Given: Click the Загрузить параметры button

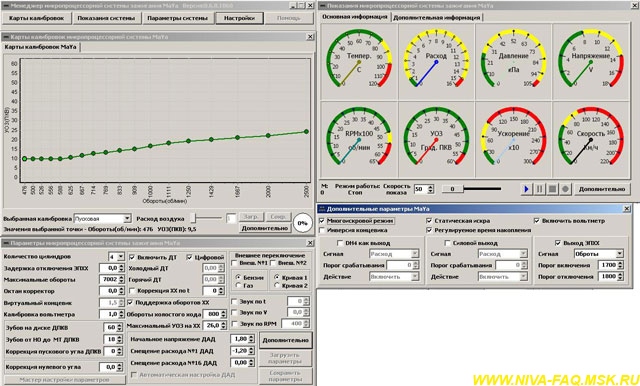Looking at the screenshot, I should tap(285, 358).
